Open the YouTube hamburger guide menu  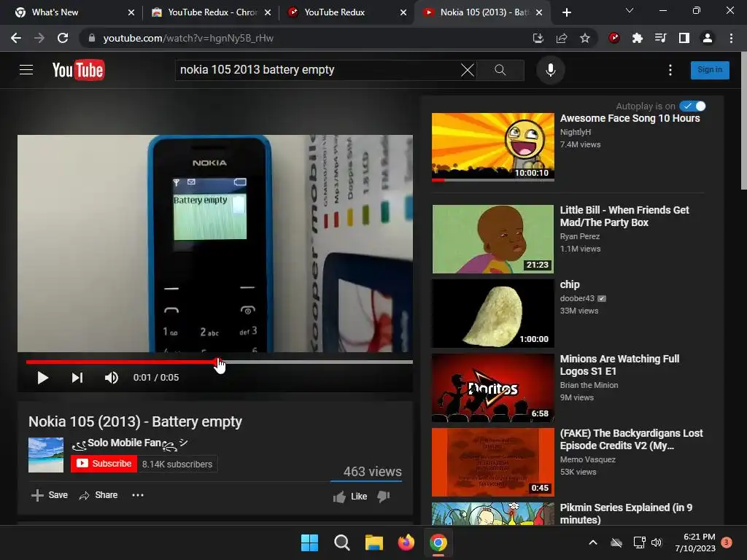[x=26, y=70]
